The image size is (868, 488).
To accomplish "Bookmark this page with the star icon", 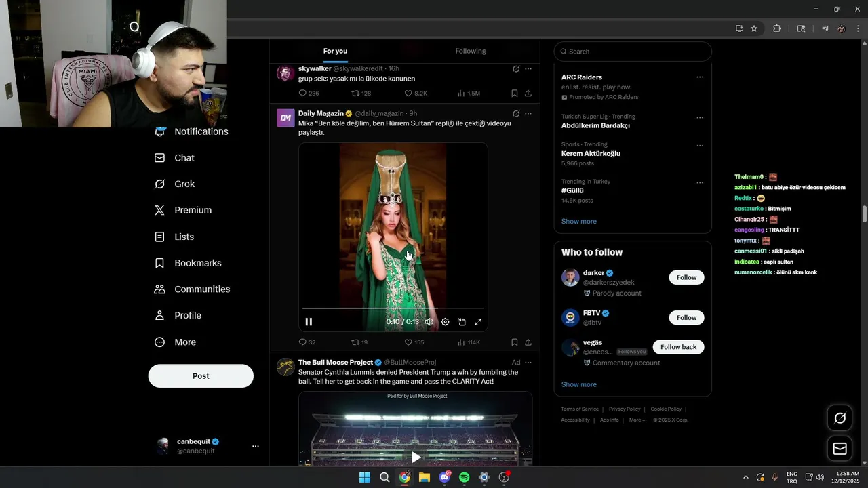I will pos(754,28).
